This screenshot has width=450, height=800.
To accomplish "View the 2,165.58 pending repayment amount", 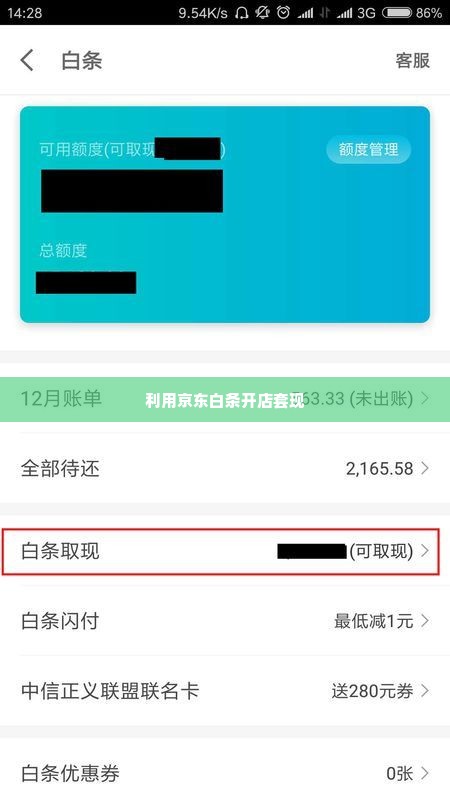I will (380, 468).
